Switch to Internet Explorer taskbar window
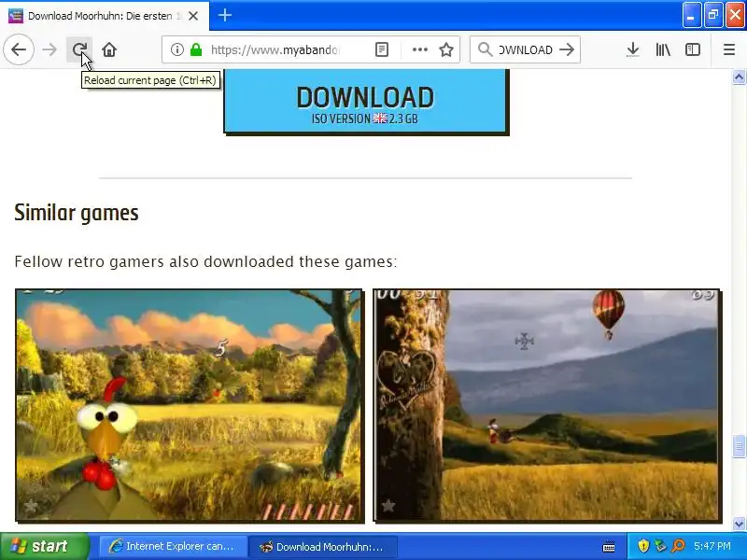 click(x=173, y=546)
